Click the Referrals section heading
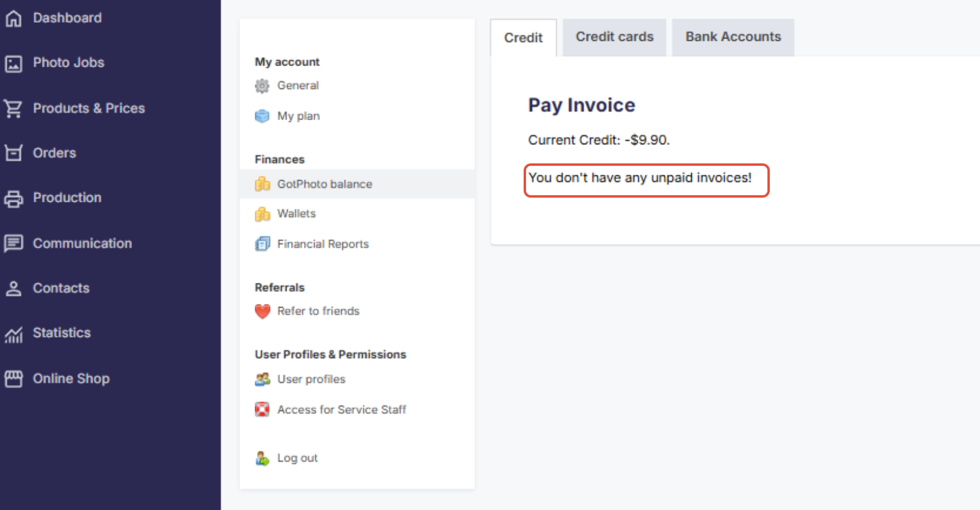This screenshot has width=980, height=510. pyautogui.click(x=279, y=287)
